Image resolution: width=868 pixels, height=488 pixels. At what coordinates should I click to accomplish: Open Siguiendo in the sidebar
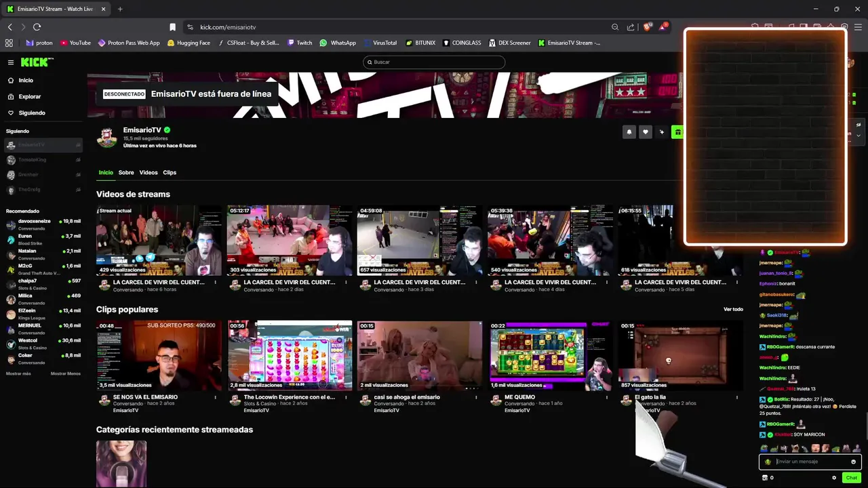(32, 113)
